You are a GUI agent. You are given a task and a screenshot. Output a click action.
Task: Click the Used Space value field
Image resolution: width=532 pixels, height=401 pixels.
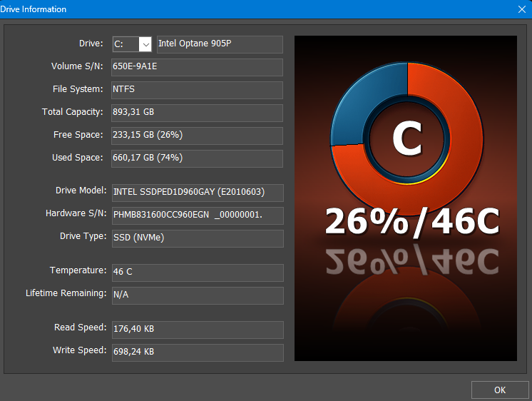pyautogui.click(x=197, y=158)
